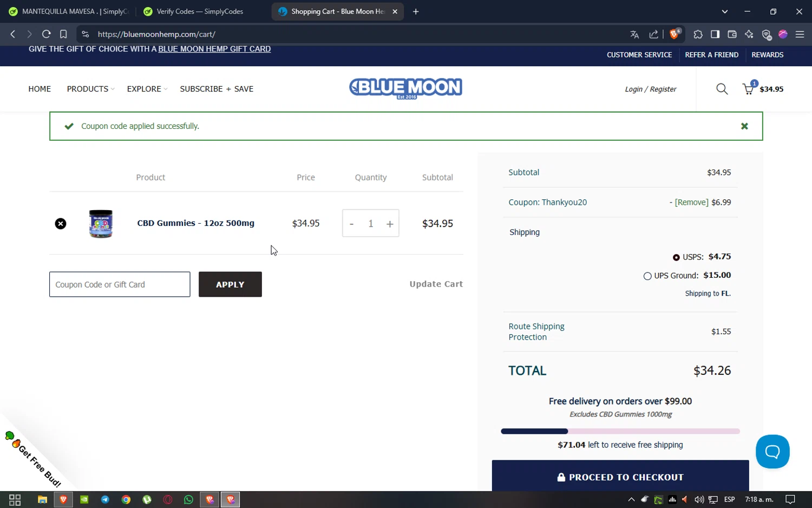
Task: Dismiss the coupon applied notice
Action: (x=744, y=126)
